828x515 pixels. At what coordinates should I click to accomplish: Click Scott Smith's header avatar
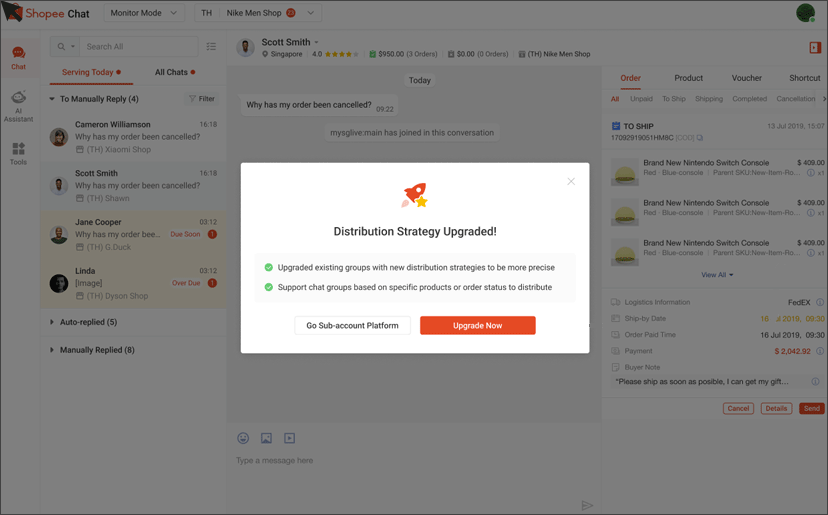pyautogui.click(x=245, y=48)
